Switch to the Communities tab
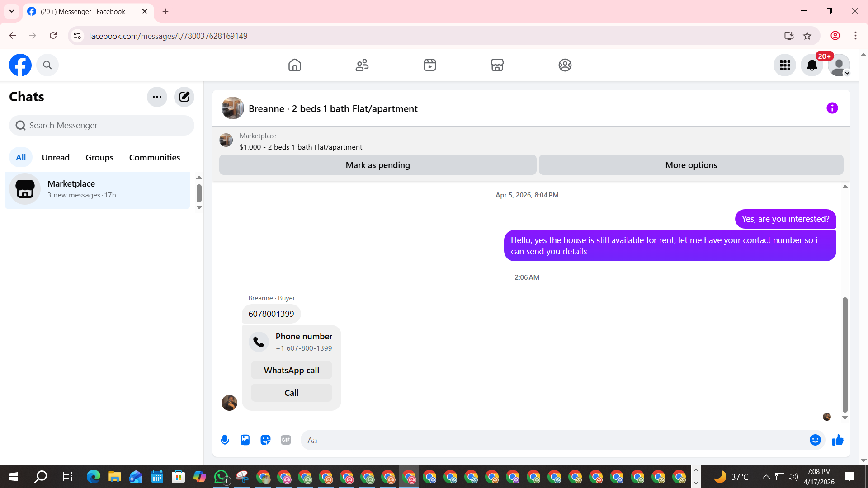The height and width of the screenshot is (488, 868). click(x=155, y=157)
